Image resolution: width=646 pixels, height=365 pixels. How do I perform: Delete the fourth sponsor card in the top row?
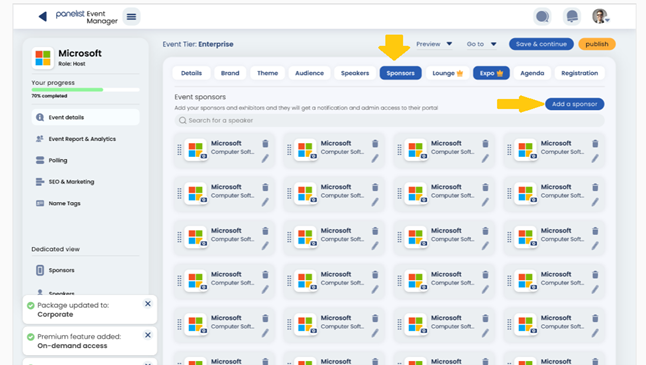click(x=595, y=143)
